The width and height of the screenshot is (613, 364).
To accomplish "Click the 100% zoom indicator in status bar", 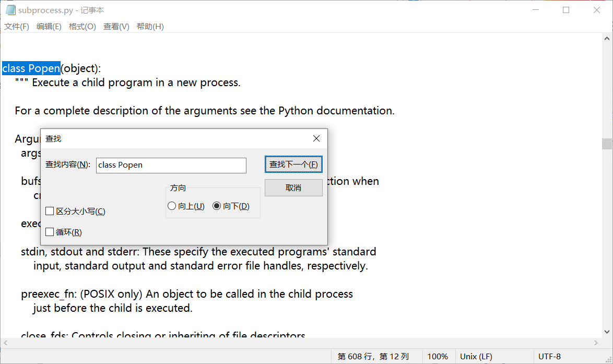I will 438,356.
